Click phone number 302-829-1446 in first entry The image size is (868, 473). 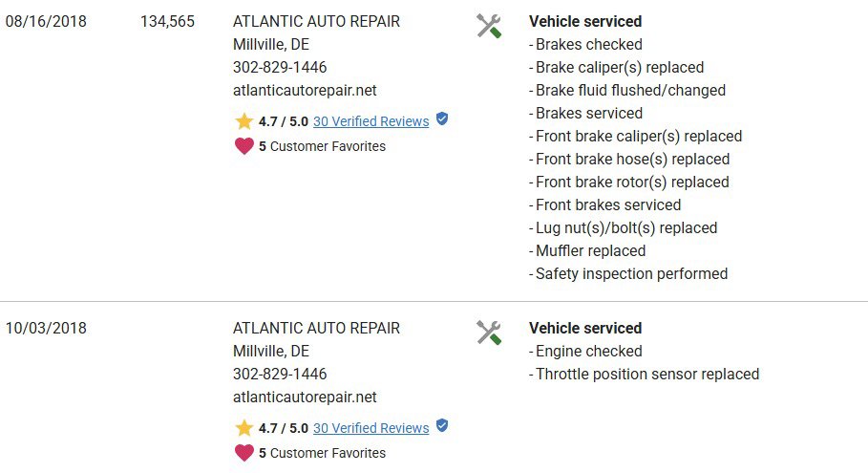[280, 67]
